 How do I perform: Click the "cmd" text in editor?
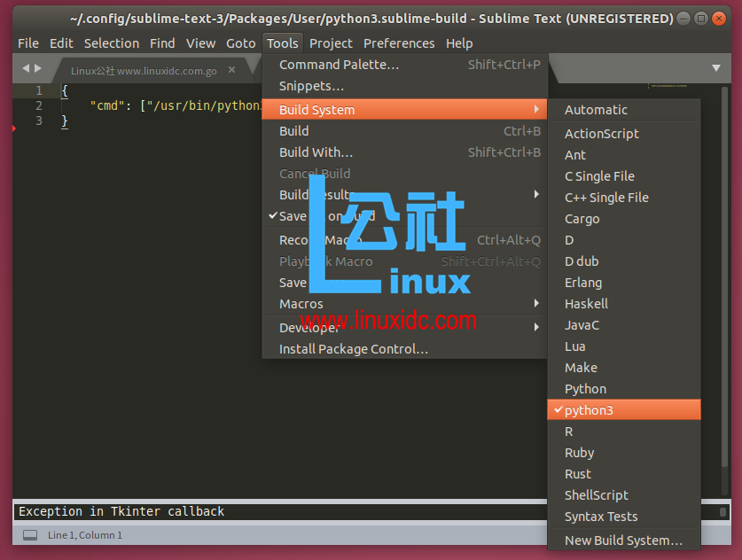(107, 105)
